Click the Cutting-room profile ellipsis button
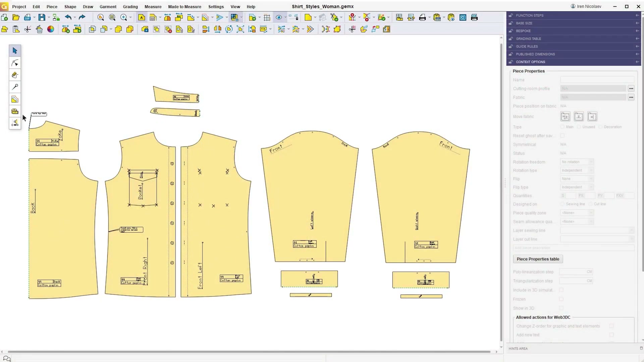Viewport: 644px width, 362px height. 631,88
